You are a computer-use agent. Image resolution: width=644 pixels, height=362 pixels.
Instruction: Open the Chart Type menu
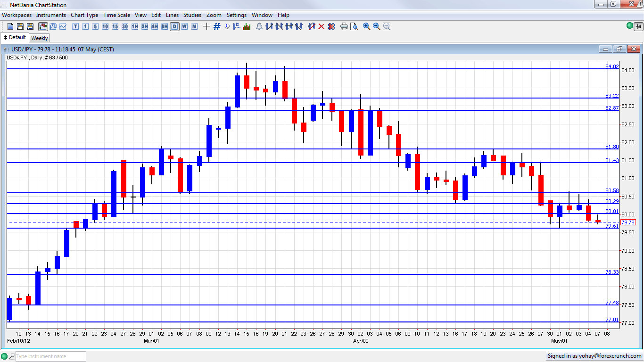click(85, 15)
